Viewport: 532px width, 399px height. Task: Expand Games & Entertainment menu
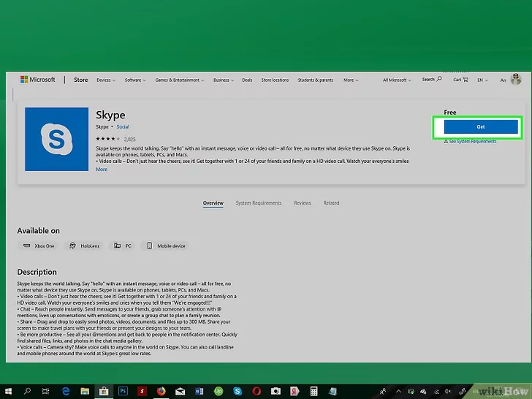pos(180,80)
